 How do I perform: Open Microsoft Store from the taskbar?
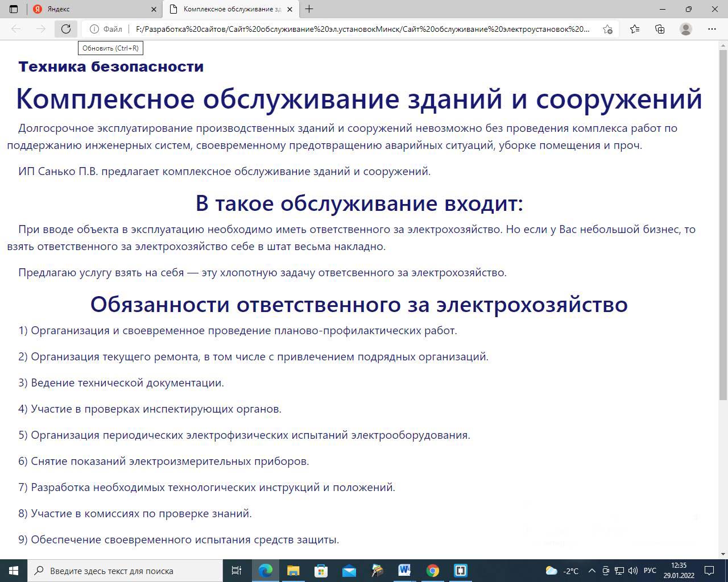coord(321,570)
